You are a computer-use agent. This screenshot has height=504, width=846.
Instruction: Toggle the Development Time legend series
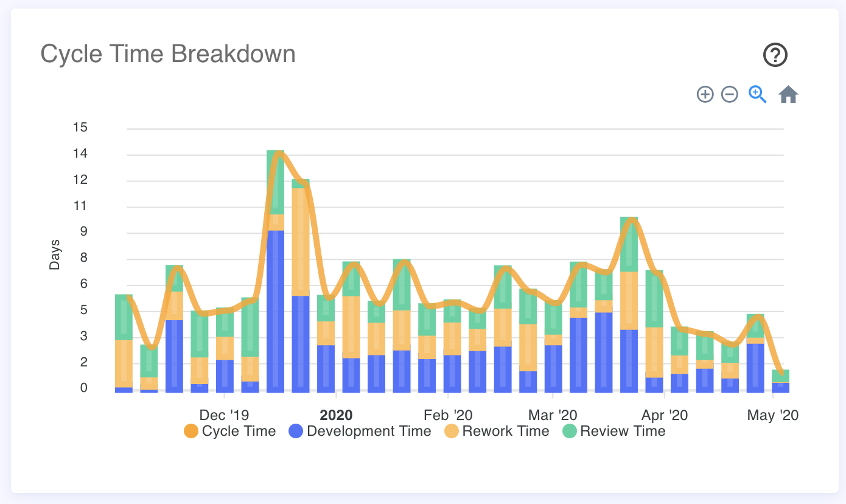click(360, 432)
